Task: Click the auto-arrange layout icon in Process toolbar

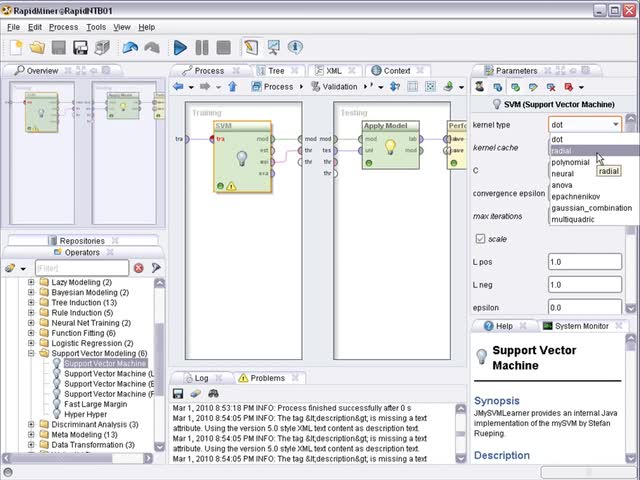Action: (430, 87)
